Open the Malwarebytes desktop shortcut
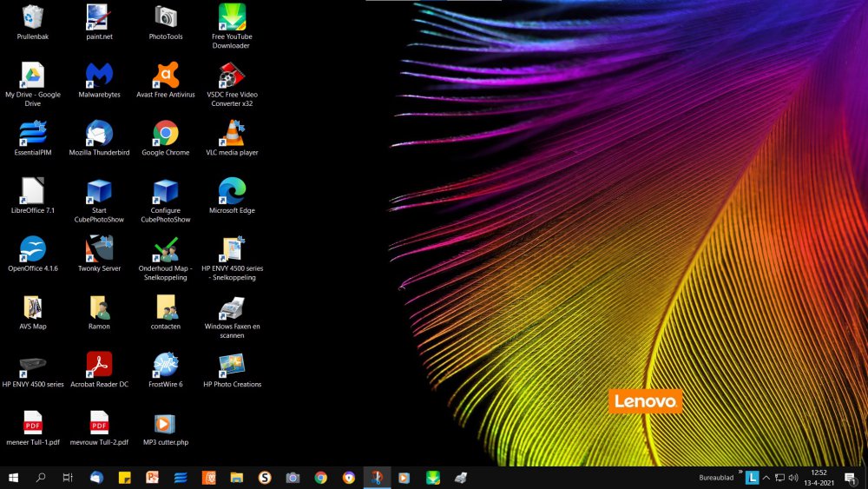The width and height of the screenshot is (868, 489). [x=99, y=76]
